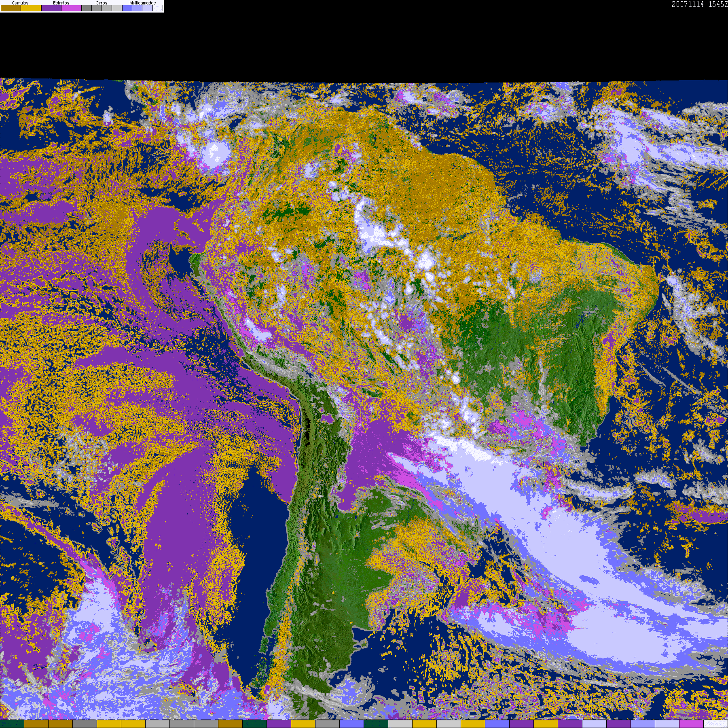728x728 pixels.
Task: Select the darkest blue Multicamadas legend swatch
Action: (x=127, y=8)
